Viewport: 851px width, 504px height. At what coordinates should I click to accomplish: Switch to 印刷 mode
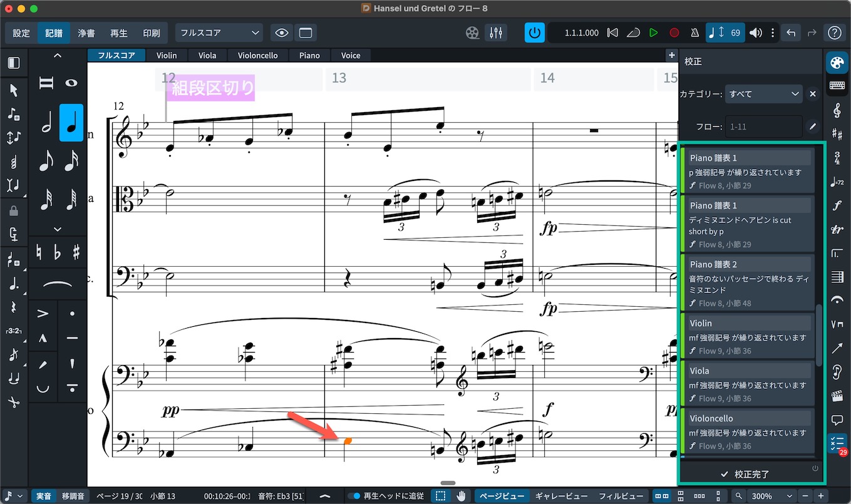[x=152, y=33]
